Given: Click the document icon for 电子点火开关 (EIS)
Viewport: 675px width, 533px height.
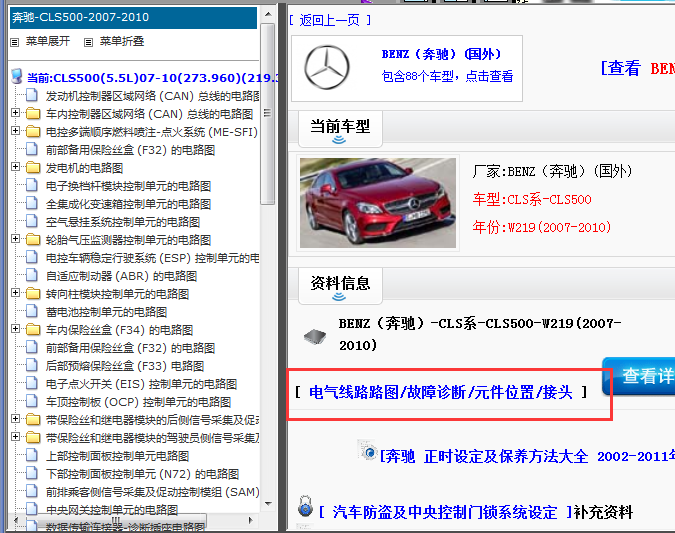Looking at the screenshot, I should coord(31,383).
